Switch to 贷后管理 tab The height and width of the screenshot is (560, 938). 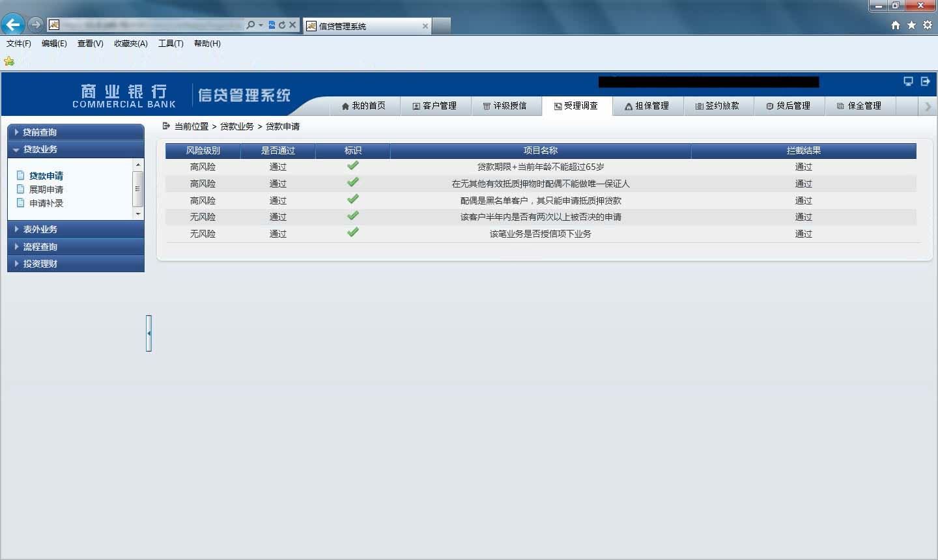(789, 106)
